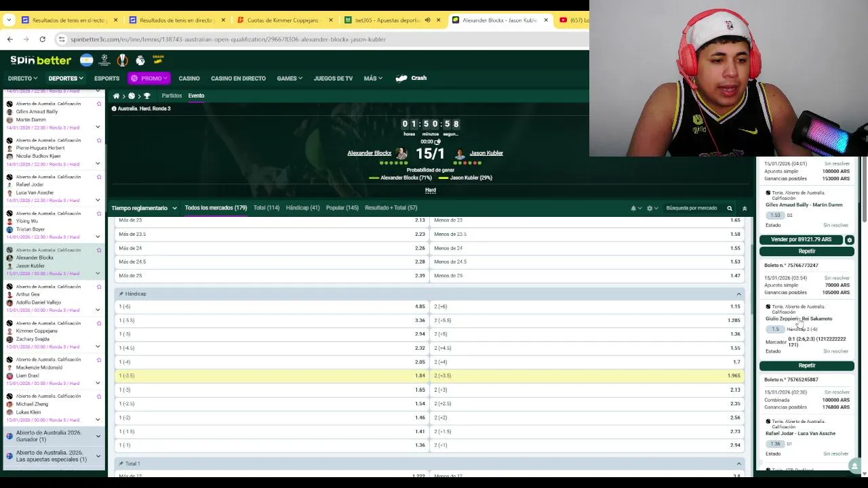Screen dimensions: 868x488
Task: Mute the bet365 tab audio icon
Action: click(x=427, y=20)
